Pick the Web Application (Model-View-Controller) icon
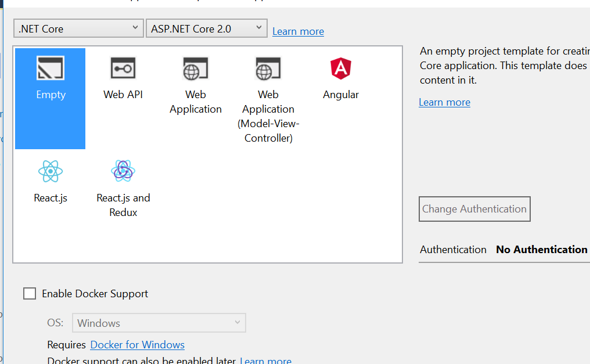 coord(268,68)
